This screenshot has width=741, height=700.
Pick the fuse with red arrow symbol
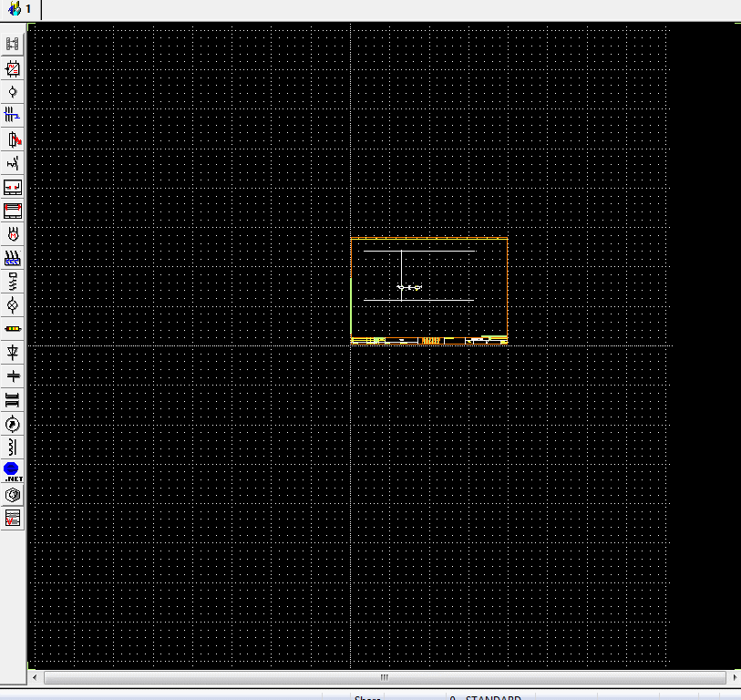click(12, 139)
